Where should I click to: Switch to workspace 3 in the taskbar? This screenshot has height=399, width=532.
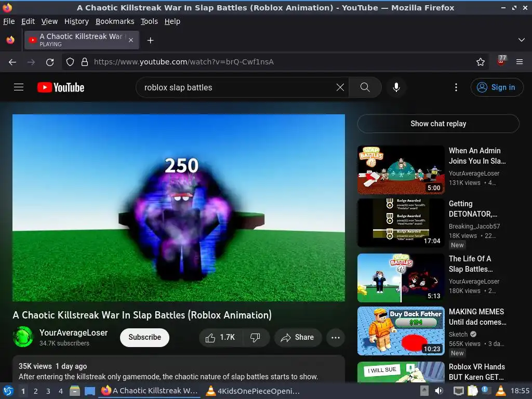tap(48, 391)
